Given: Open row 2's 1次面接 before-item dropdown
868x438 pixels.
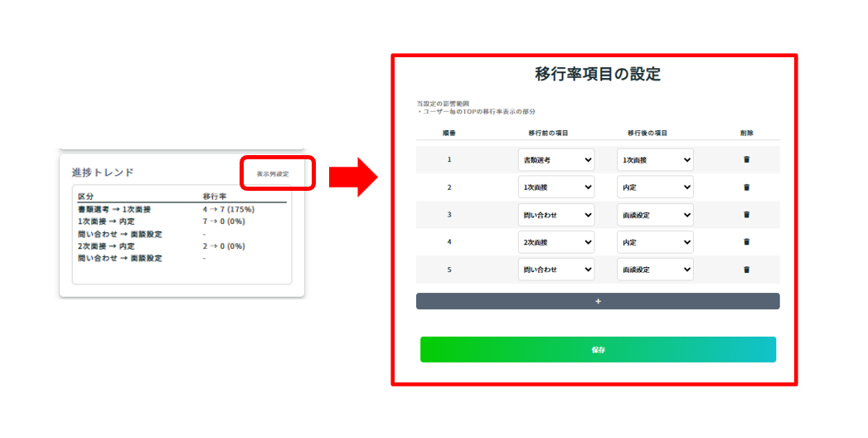Looking at the screenshot, I should tap(556, 187).
